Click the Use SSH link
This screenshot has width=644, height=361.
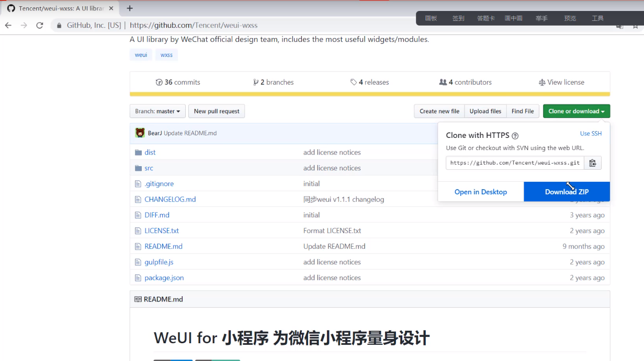pyautogui.click(x=591, y=134)
